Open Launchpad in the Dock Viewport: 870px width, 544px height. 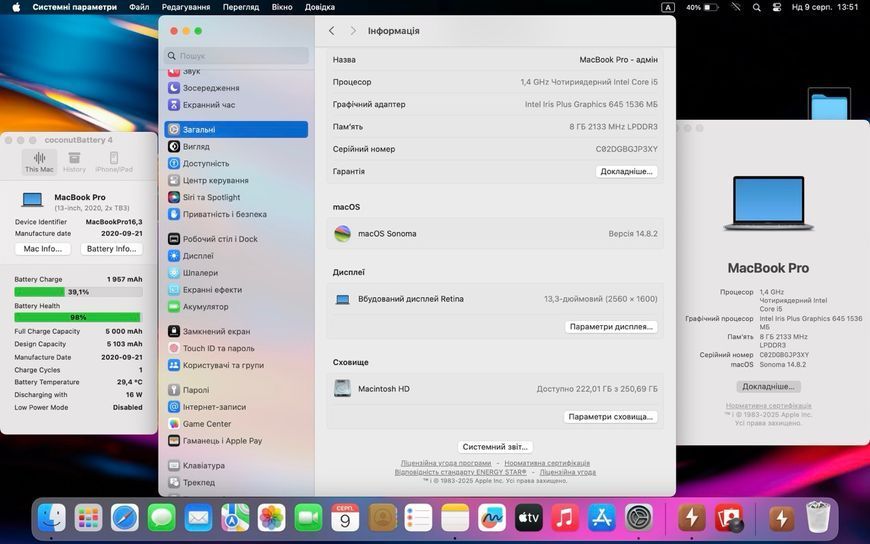point(88,517)
